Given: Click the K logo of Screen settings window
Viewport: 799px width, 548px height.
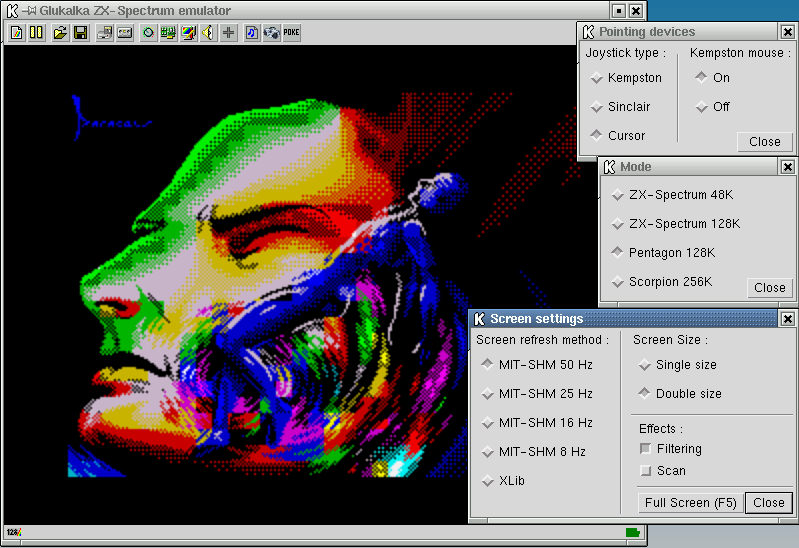Looking at the screenshot, I should 479,319.
